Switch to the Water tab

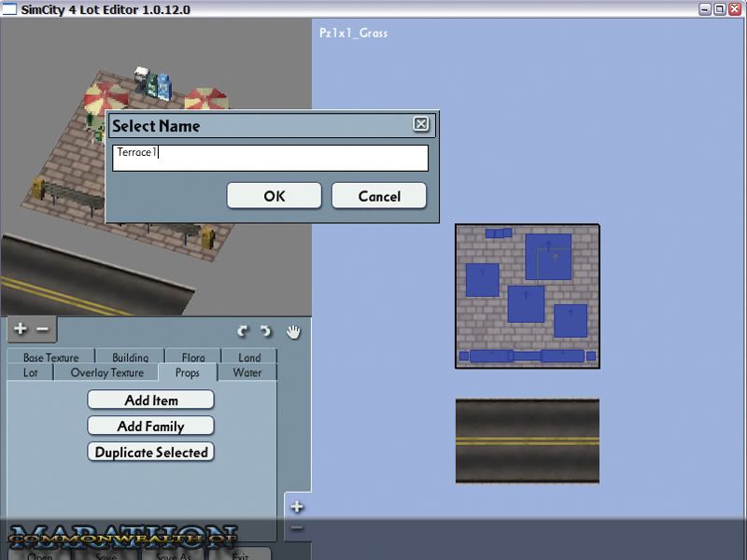click(247, 372)
